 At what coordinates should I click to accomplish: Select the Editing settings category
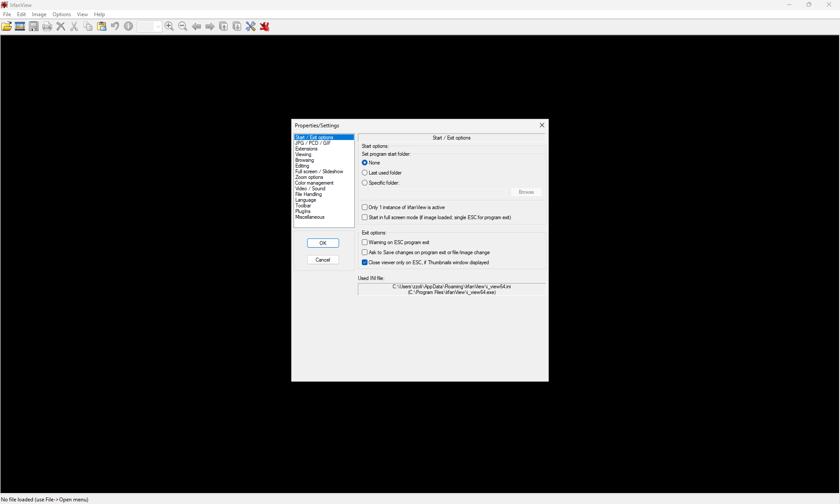(324, 166)
